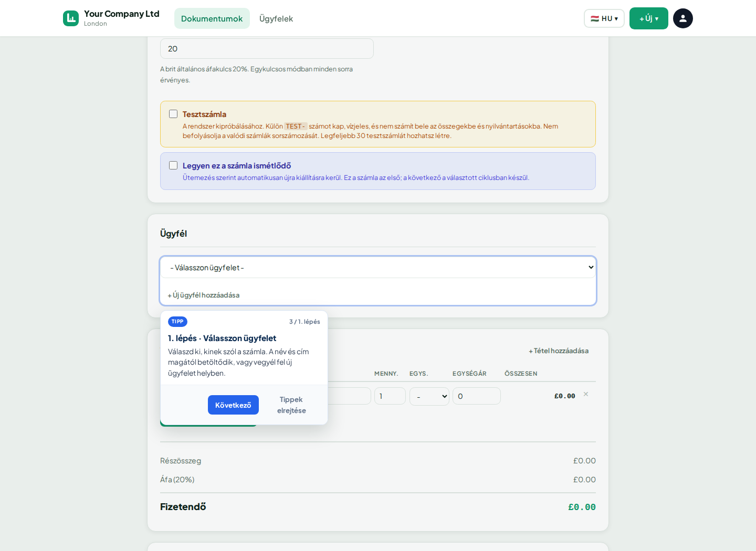756x551 pixels.
Task: Click the Fizetendő total £0.00 amount
Action: [x=582, y=507]
